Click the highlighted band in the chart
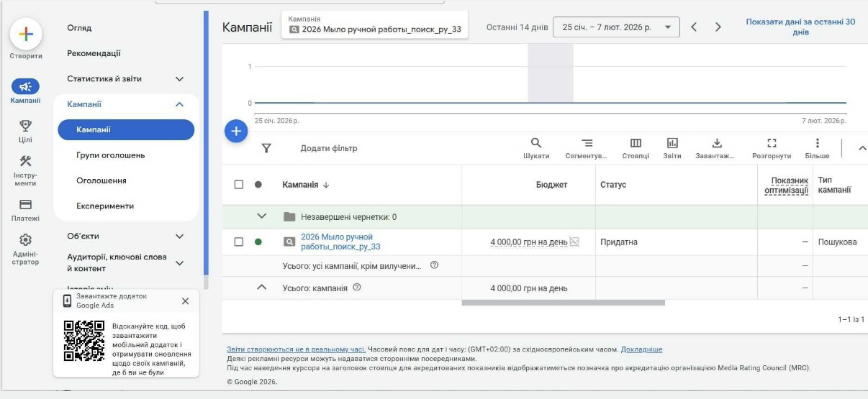The height and width of the screenshot is (399, 868). [551, 73]
